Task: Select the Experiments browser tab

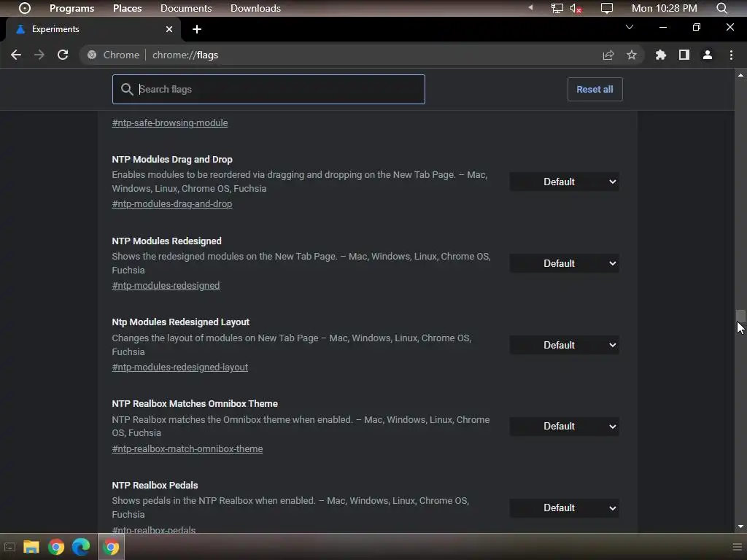Action: click(x=93, y=29)
